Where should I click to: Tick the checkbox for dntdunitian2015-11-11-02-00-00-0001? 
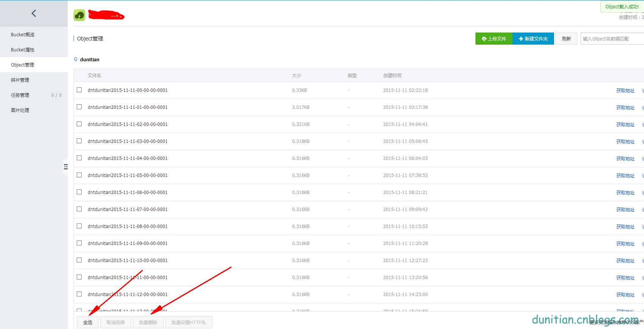pos(79,124)
